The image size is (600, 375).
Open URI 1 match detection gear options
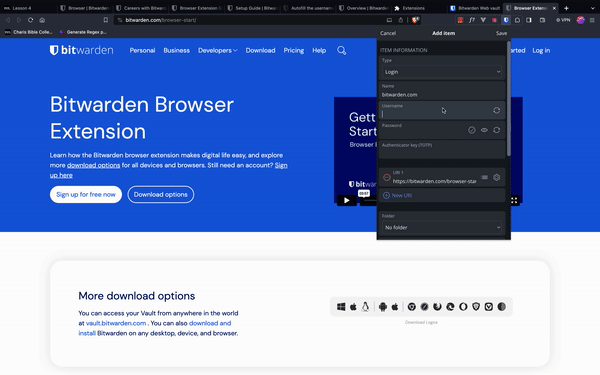(496, 177)
